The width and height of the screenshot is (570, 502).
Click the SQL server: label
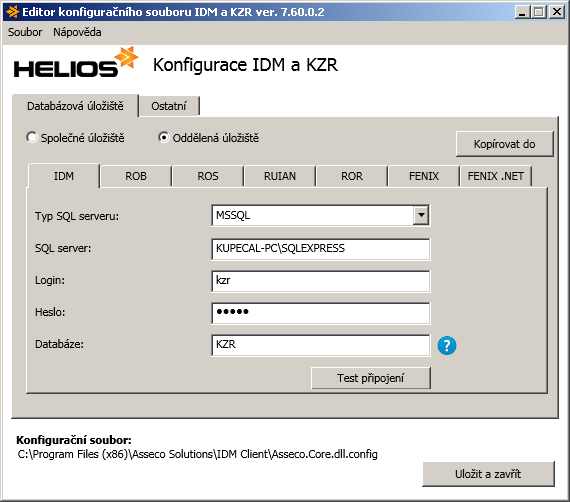tap(63, 248)
